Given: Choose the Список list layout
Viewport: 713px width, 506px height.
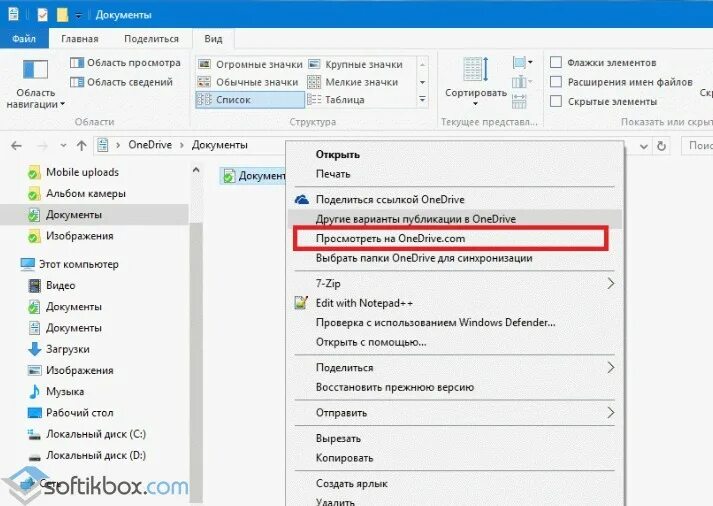Looking at the screenshot, I should pos(250,100).
